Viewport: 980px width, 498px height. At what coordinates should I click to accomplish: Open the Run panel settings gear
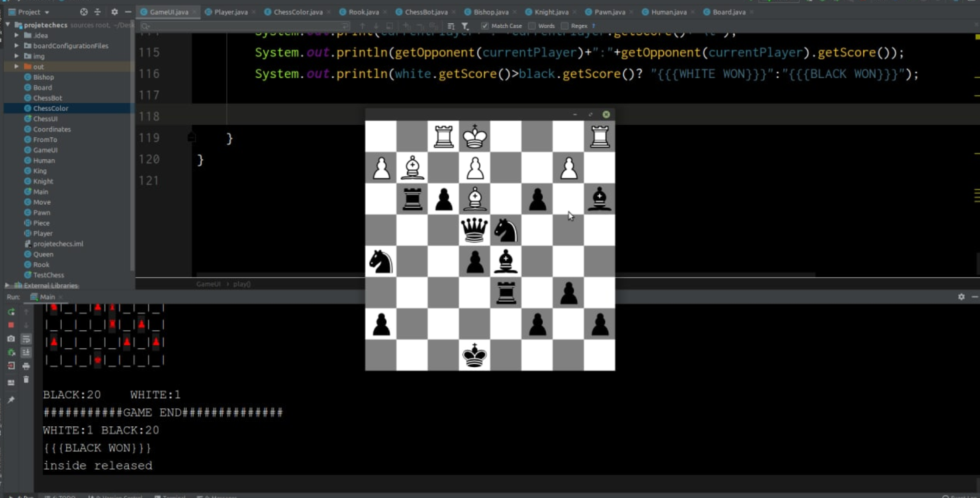click(962, 297)
